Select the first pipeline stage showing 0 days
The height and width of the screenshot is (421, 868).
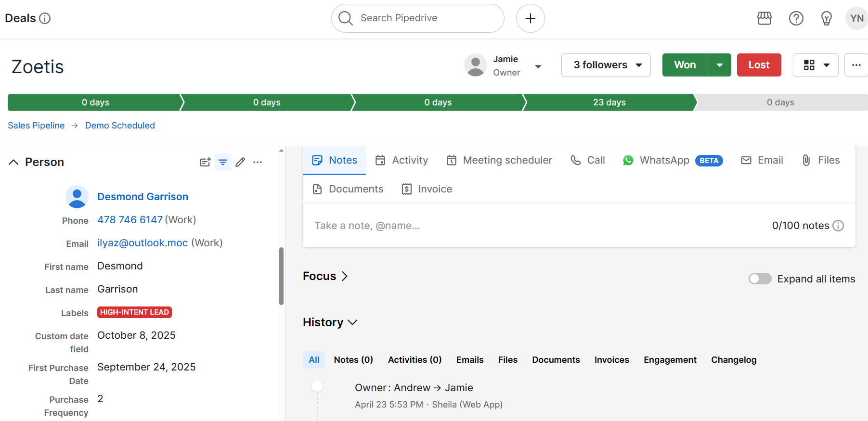(95, 102)
